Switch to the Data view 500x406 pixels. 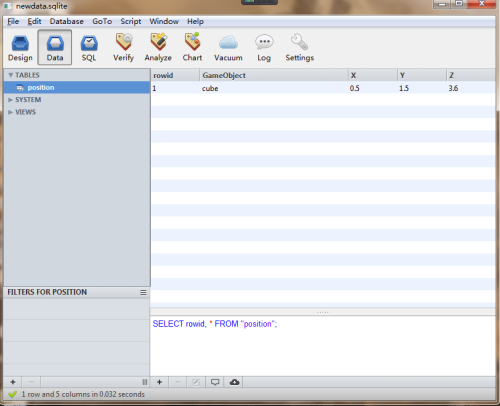click(x=55, y=47)
